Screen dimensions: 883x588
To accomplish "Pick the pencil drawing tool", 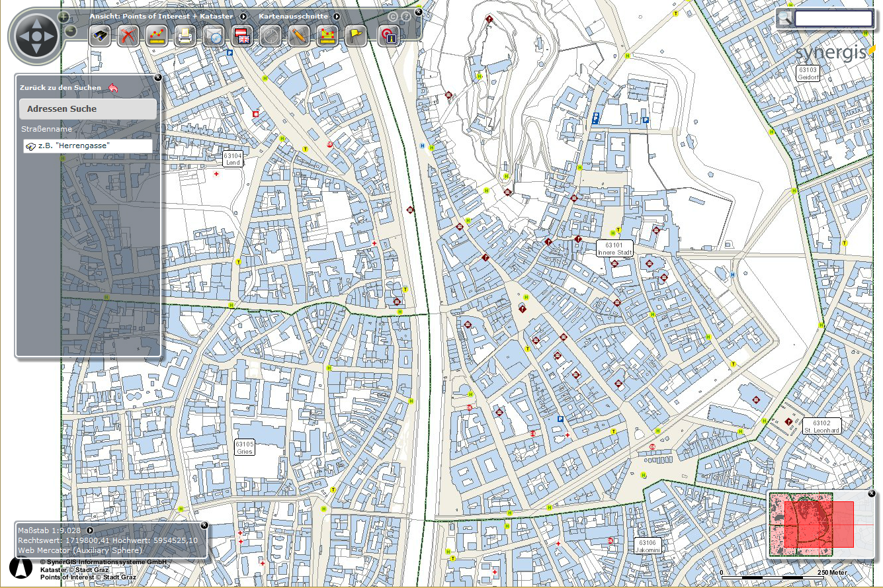I will (298, 36).
